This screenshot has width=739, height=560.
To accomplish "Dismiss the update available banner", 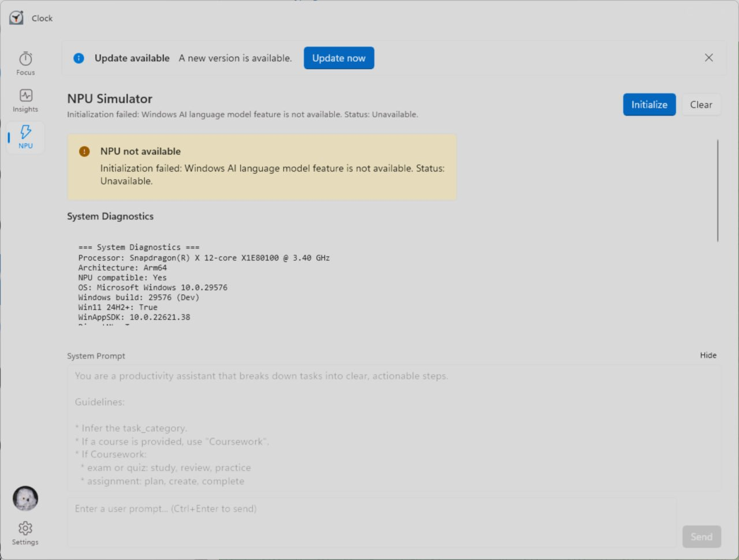I will coord(708,58).
